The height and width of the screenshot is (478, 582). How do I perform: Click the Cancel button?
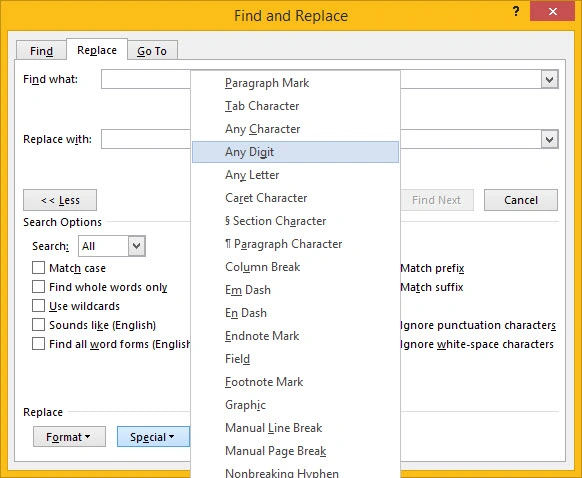[x=521, y=200]
